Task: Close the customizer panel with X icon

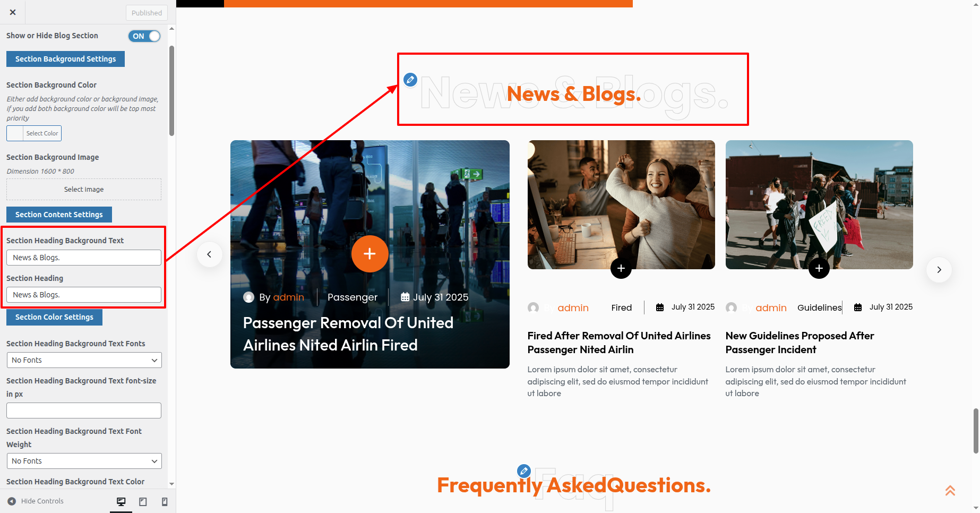Action: 13,12
